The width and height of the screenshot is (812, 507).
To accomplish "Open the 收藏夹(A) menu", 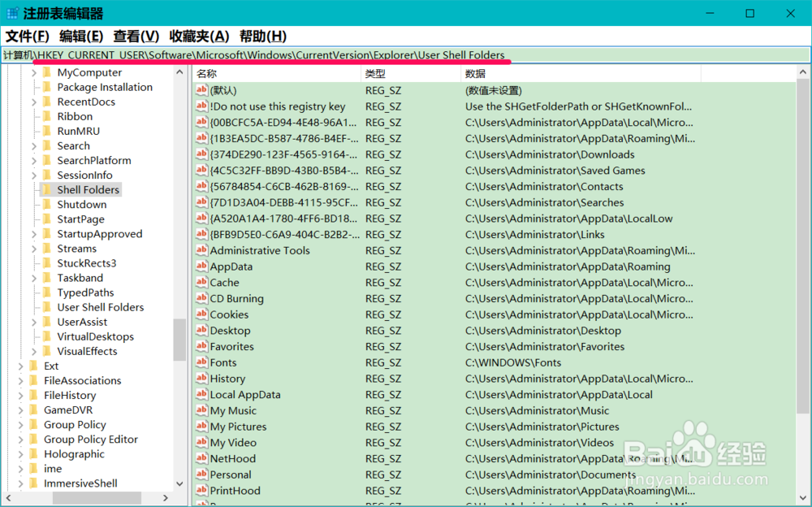I will click(x=199, y=37).
